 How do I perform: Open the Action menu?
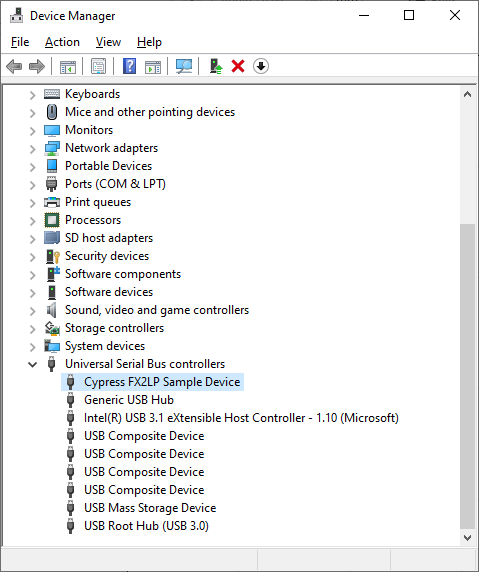coord(62,42)
